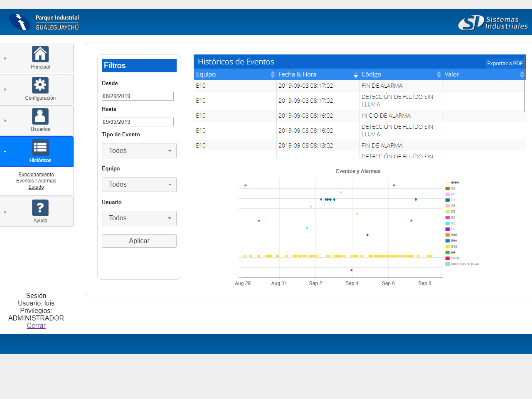
Task: Open the Usuario filter dropdown
Action: point(139,218)
